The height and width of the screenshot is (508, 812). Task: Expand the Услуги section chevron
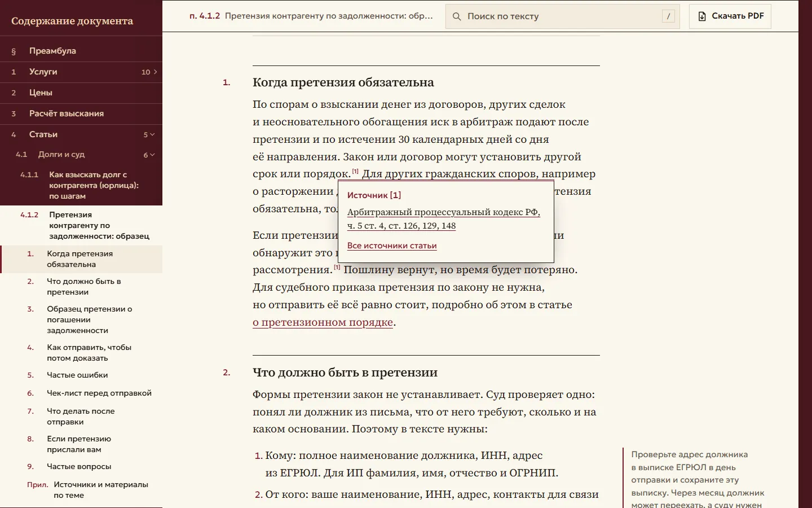coord(155,72)
